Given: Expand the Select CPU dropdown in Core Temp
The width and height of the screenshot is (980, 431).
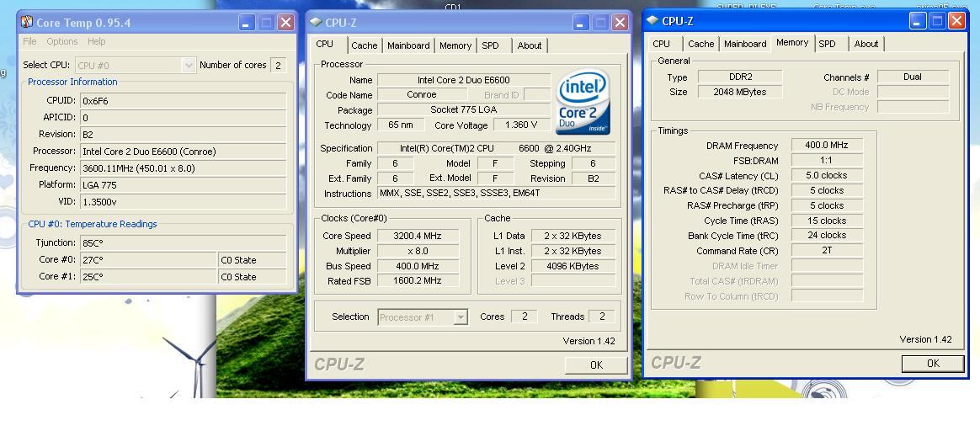Looking at the screenshot, I should pyautogui.click(x=189, y=65).
